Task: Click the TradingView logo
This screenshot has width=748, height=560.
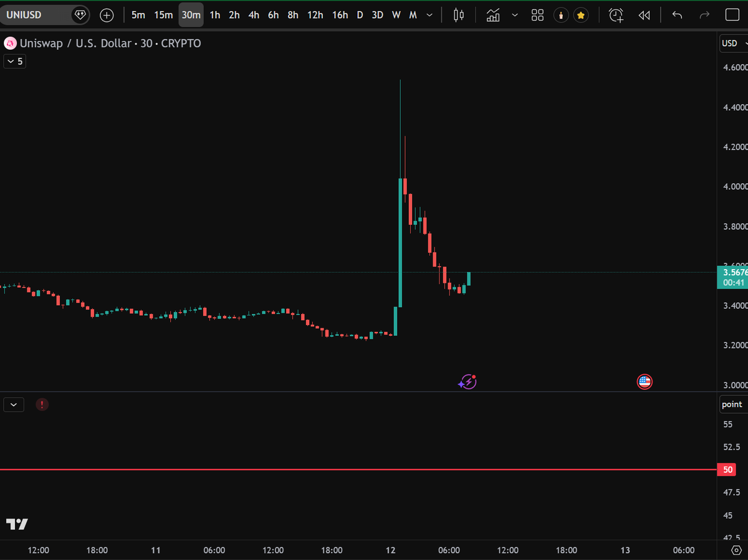Action: click(17, 524)
